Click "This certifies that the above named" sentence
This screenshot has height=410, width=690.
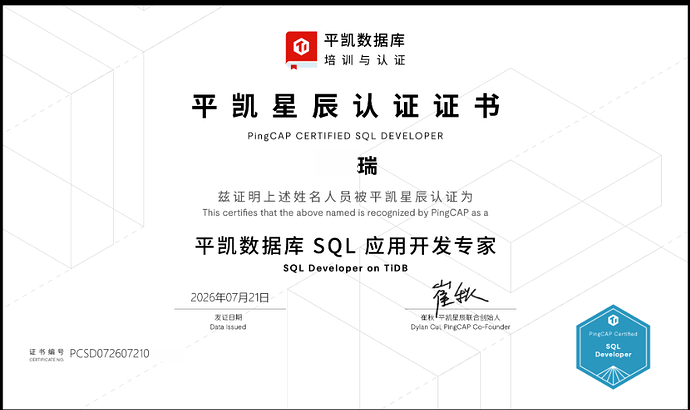pos(345,213)
